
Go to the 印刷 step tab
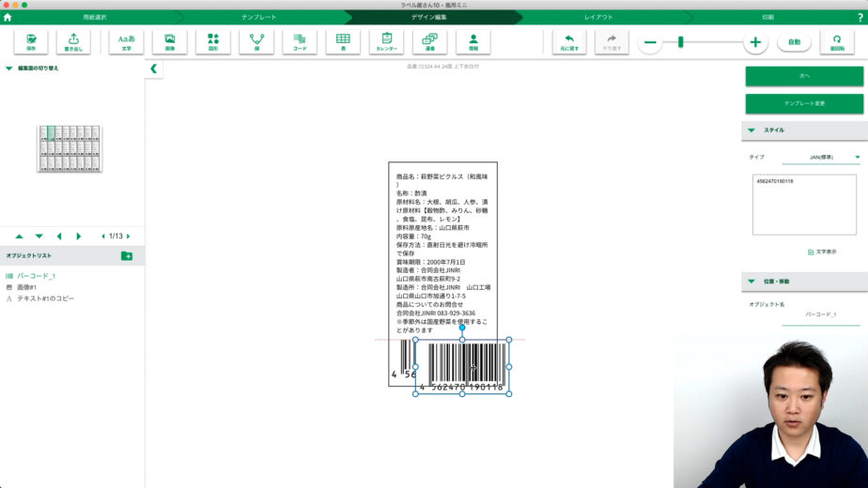tap(767, 17)
